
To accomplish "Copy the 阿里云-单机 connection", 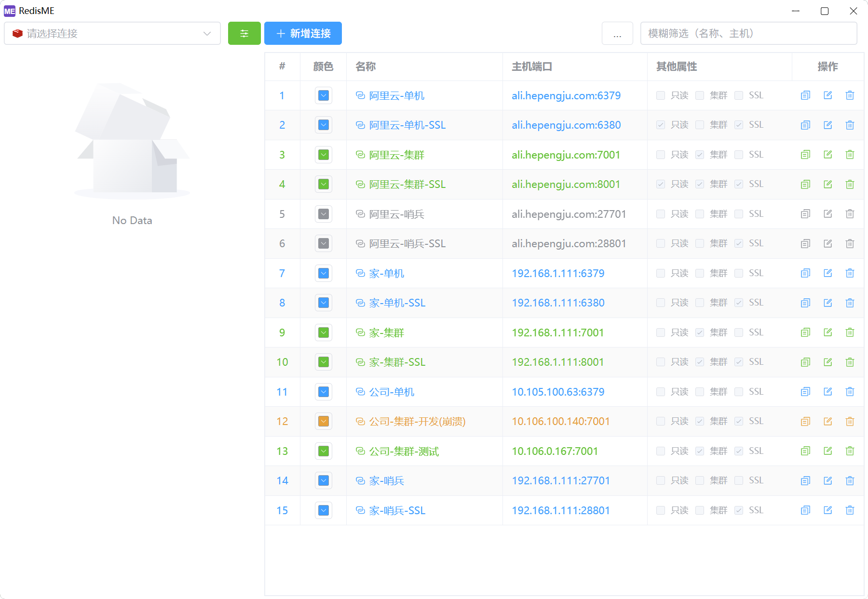I will point(805,95).
